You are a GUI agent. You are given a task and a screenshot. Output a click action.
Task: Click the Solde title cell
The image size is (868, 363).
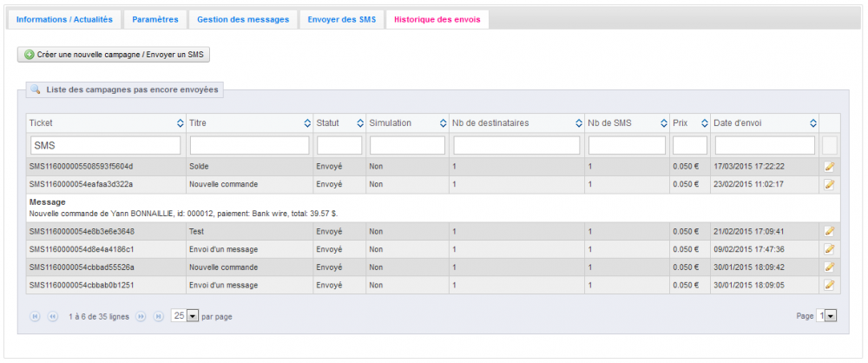point(249,166)
